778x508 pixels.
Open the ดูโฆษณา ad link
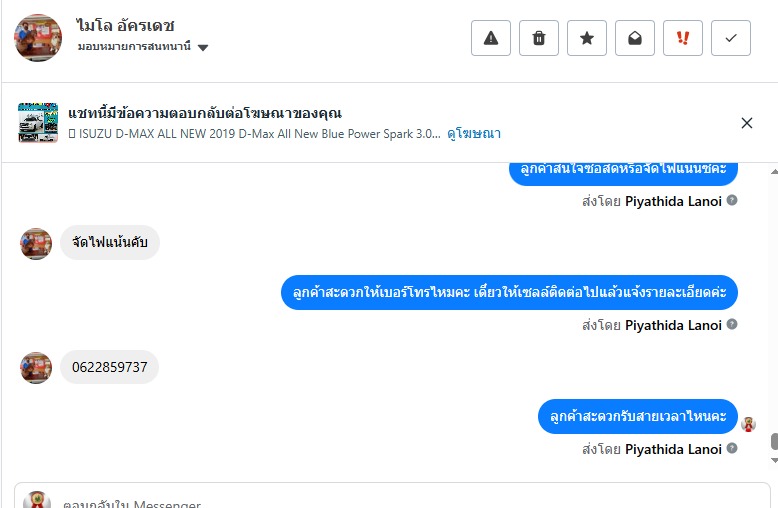coord(474,133)
